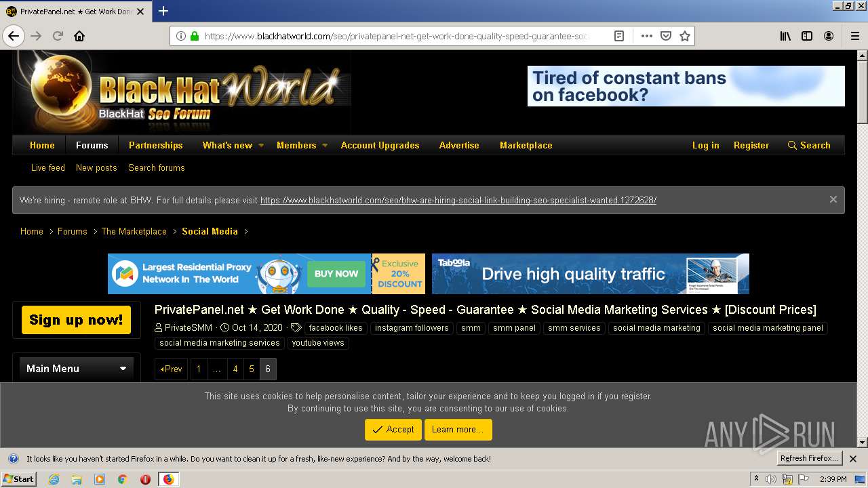Go to The Marketplace breadcrumb

click(134, 231)
